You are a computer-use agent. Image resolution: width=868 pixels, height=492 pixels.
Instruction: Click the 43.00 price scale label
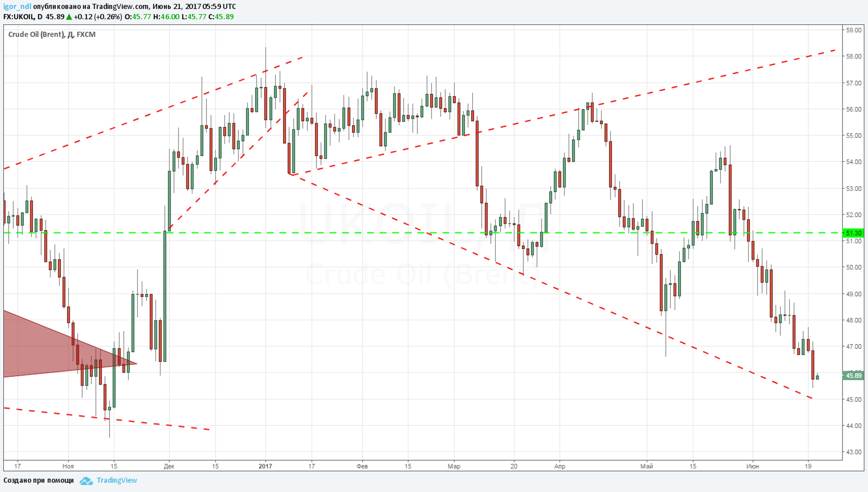[854, 452]
